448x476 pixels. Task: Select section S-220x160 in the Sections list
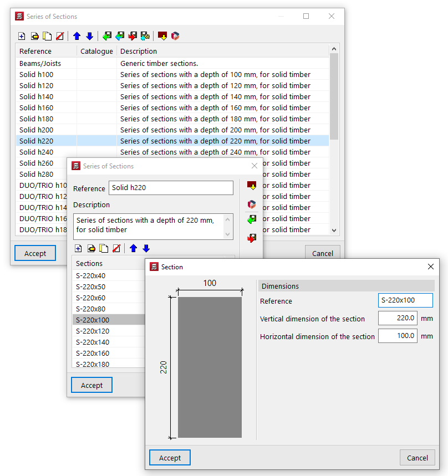109,354
